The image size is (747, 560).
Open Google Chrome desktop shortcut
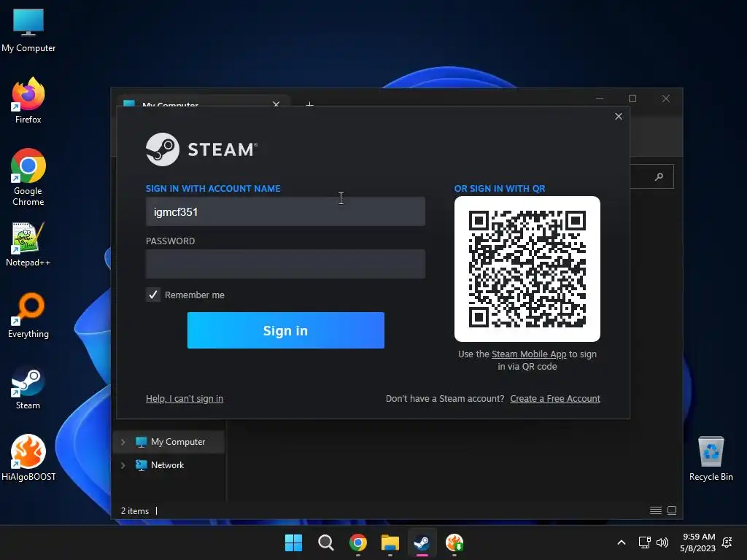28,176
